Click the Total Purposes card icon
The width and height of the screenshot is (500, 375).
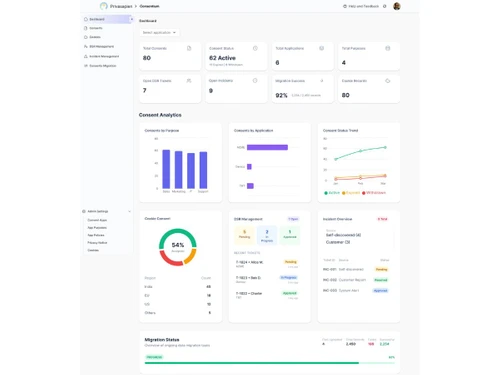pyautogui.click(x=388, y=48)
